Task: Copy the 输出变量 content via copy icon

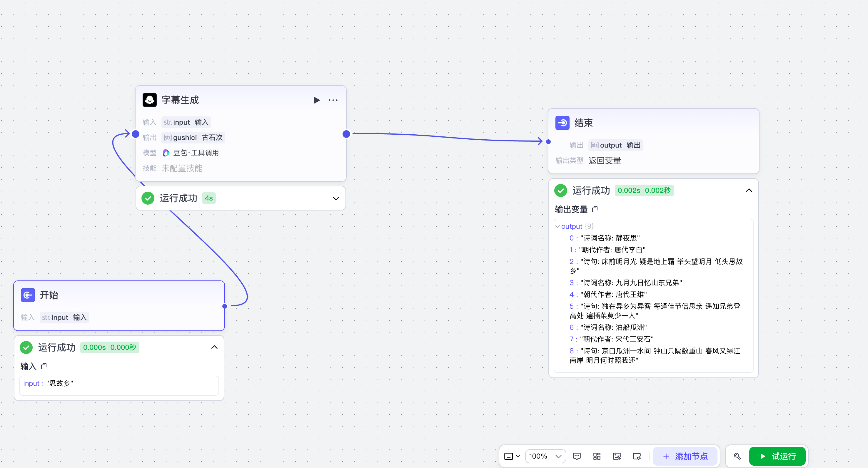Action: [x=595, y=210]
